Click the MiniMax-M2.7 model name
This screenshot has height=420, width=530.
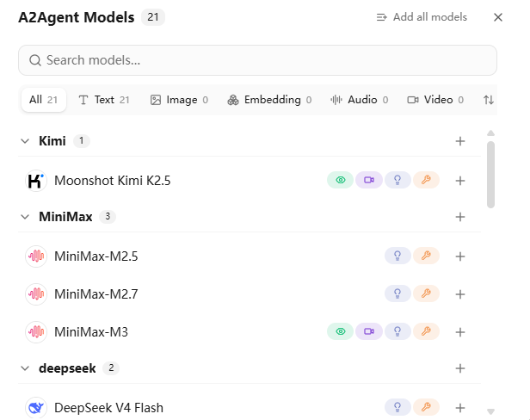pyautogui.click(x=96, y=294)
